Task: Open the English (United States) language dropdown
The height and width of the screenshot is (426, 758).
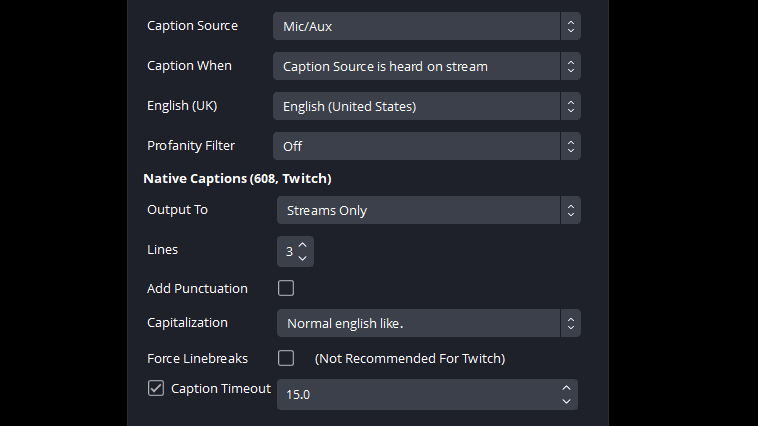Action: tap(426, 106)
